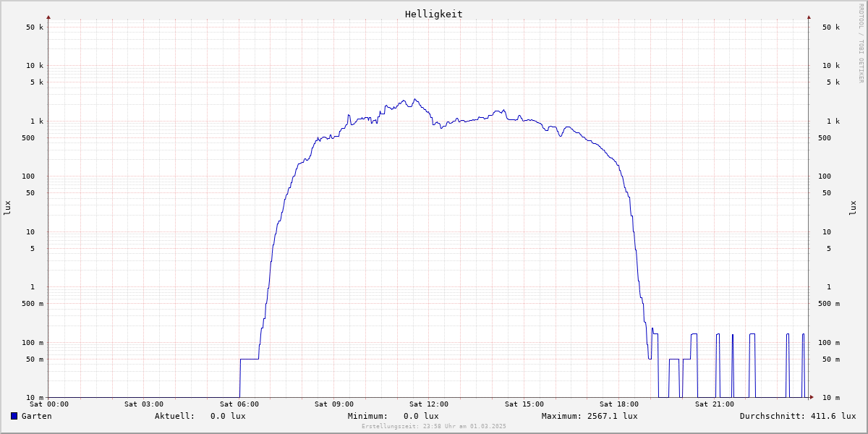Click the right vertical lux axis title

coord(853,208)
